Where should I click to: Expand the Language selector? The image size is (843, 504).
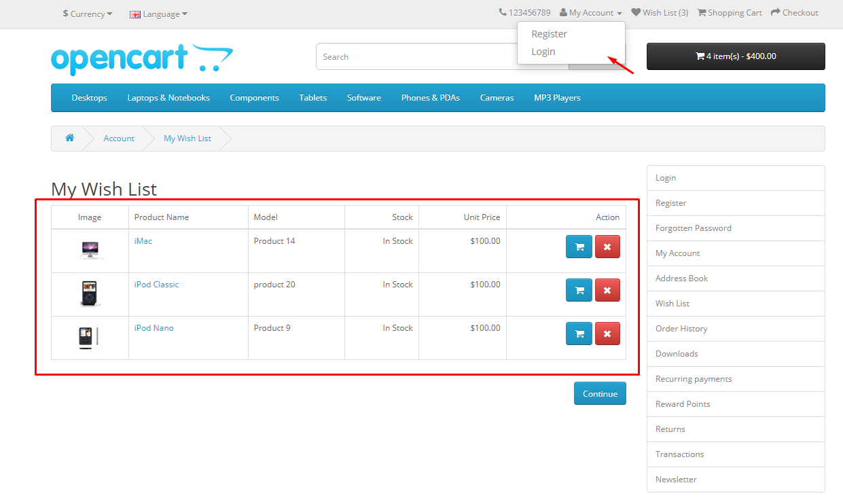pos(159,14)
